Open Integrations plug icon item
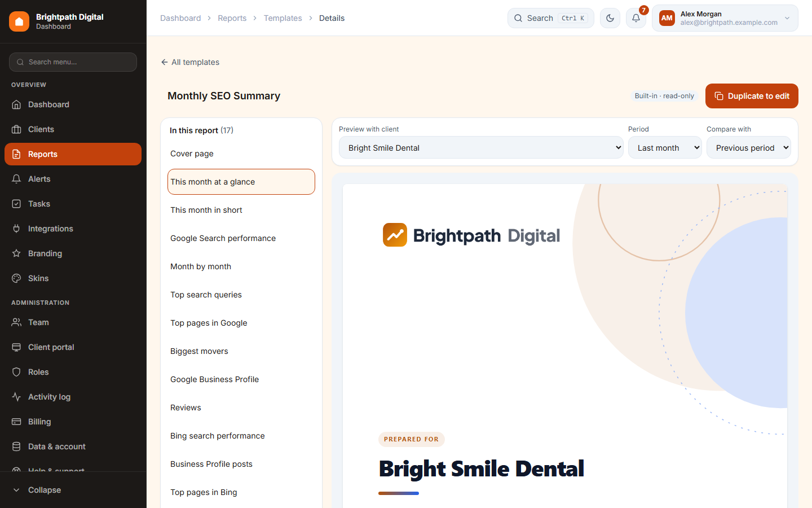Screen dimensions: 812x508 73,229
